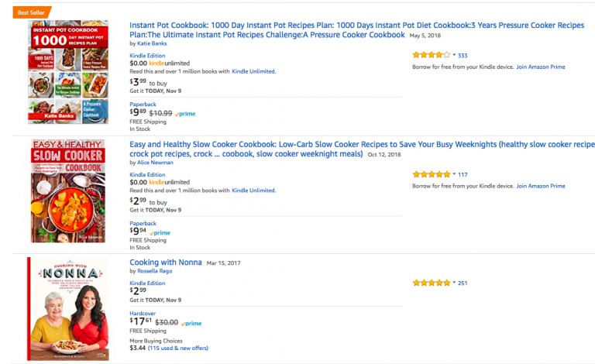
Task: Visit author Alice Newman page
Action: pos(155,163)
